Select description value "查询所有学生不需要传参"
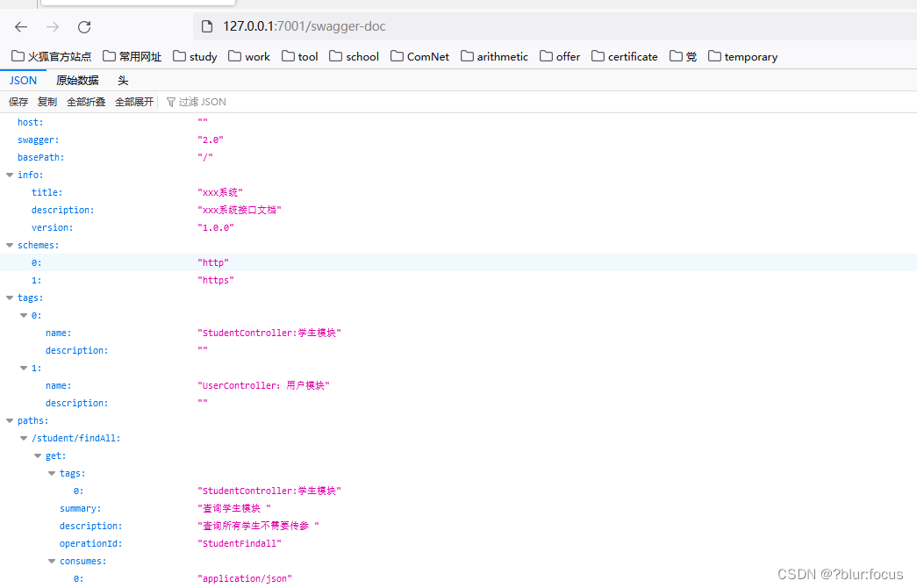Viewport: 917px width, 588px height. [259, 526]
